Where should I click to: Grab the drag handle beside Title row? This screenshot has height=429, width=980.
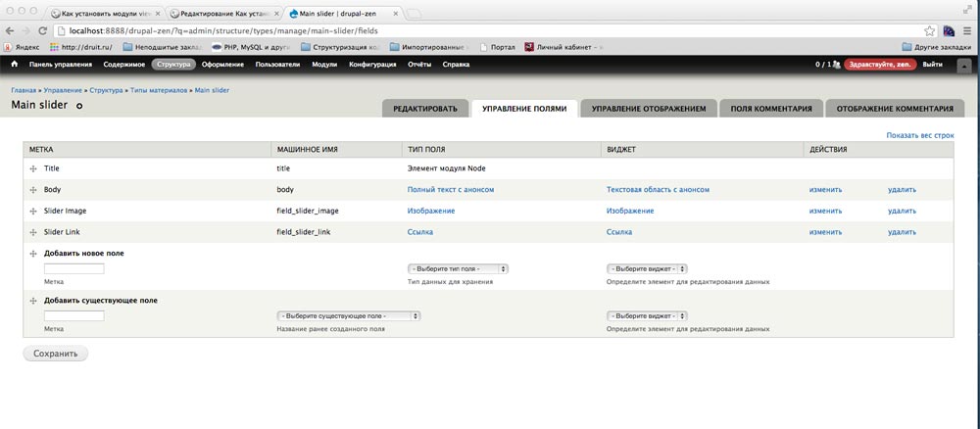pyautogui.click(x=34, y=168)
